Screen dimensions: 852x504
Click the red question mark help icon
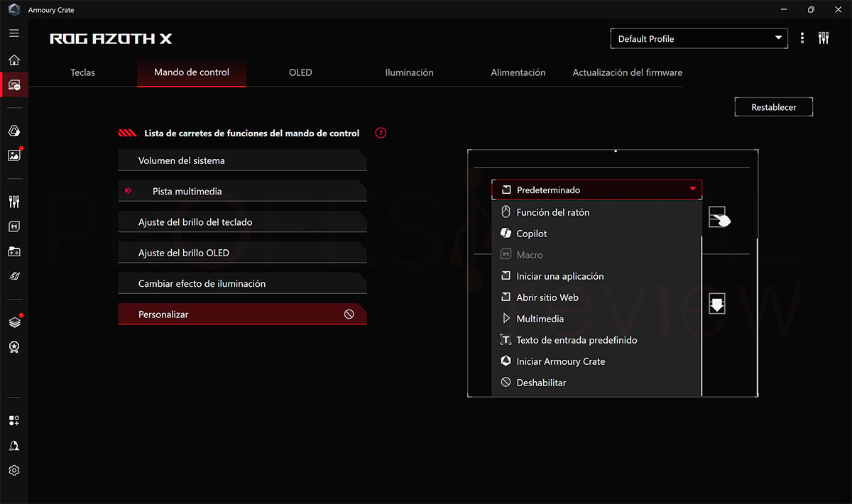pos(381,133)
